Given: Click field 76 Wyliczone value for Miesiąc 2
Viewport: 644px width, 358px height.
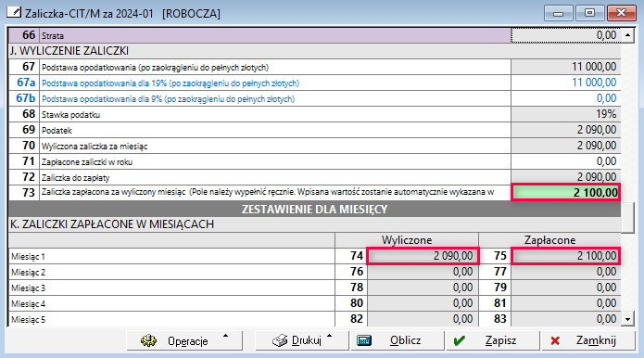Looking at the screenshot, I should (x=423, y=272).
